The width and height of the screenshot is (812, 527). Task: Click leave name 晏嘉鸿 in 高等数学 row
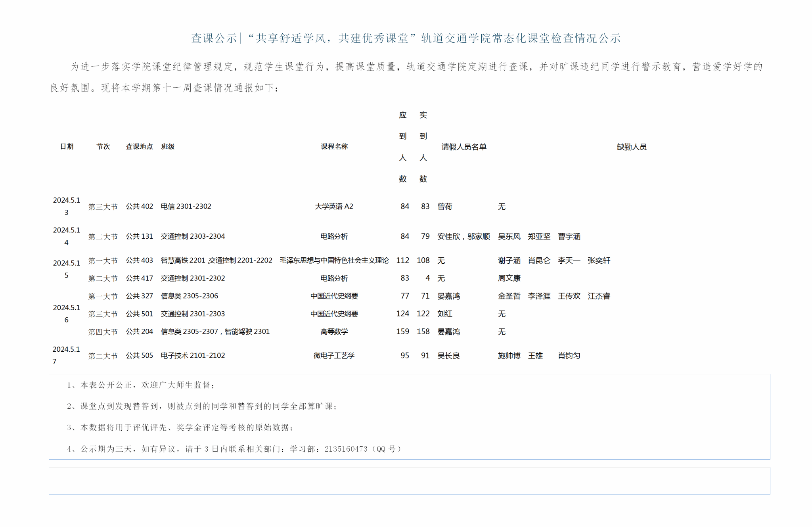pos(448,332)
